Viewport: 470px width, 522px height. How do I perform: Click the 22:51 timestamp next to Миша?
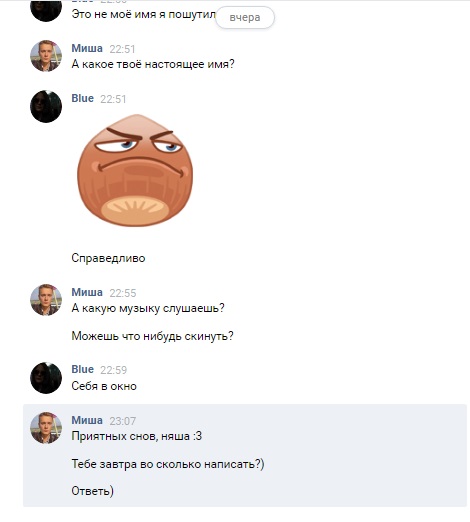point(122,49)
